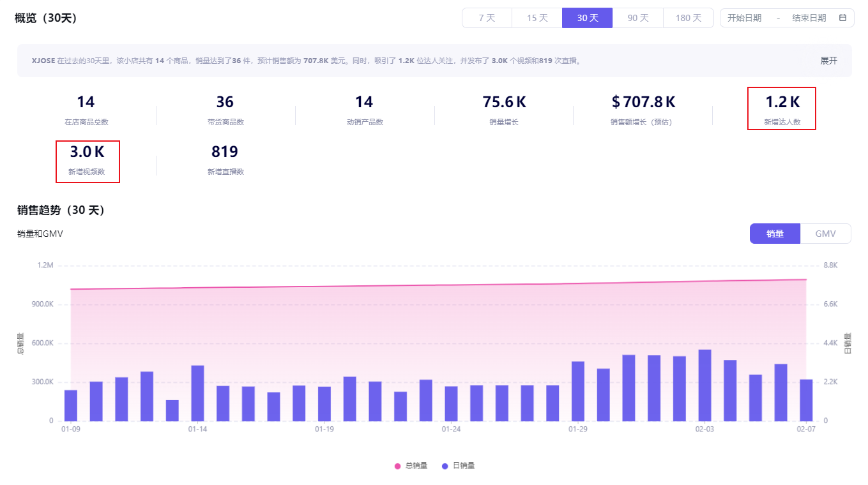This screenshot has height=485, width=868.
Task: Click the 结束日期 input field
Action: tap(809, 18)
